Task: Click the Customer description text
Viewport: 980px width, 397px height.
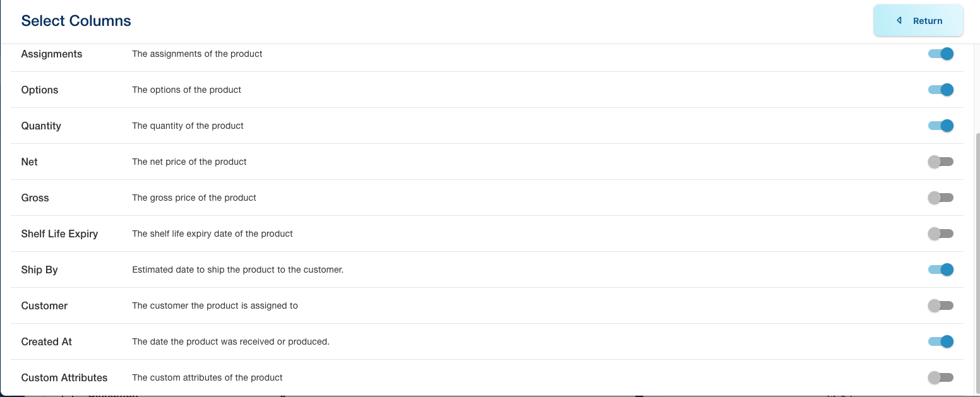Action: point(215,306)
